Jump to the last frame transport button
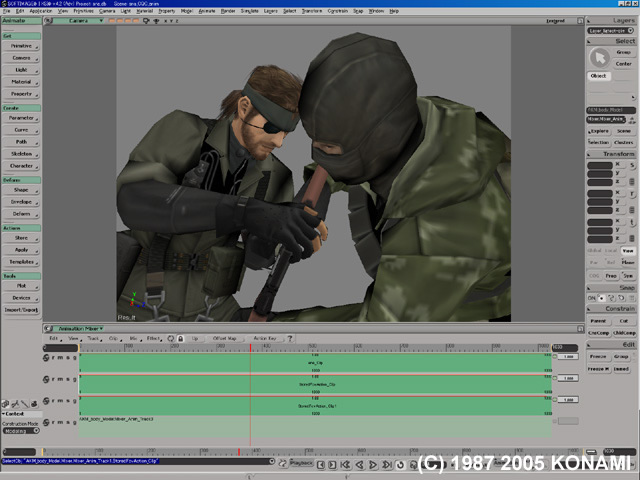 [x=386, y=464]
